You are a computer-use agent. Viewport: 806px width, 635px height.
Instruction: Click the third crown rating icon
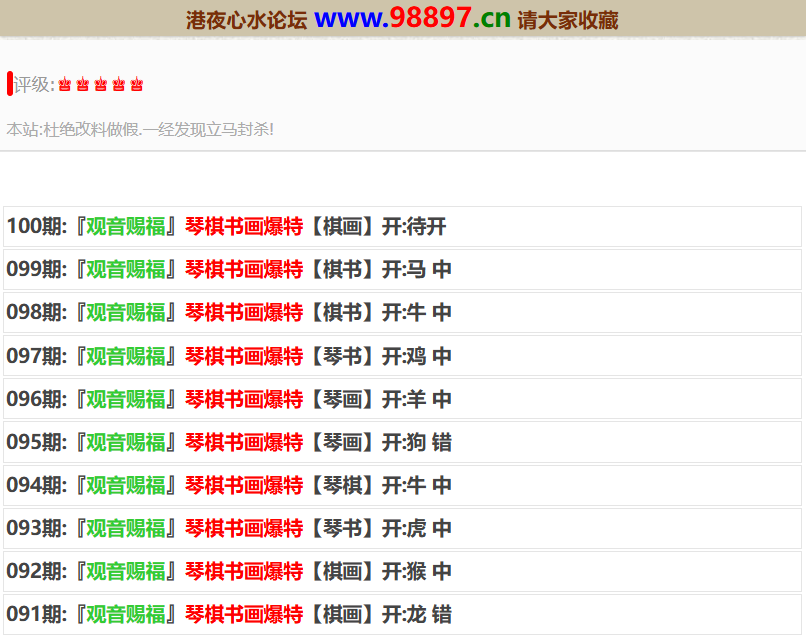tap(100, 85)
